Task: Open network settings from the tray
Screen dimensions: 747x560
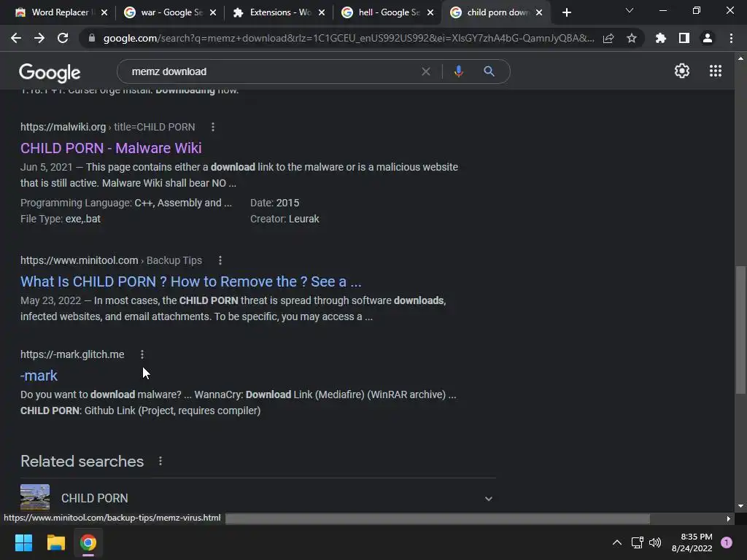Action: (637, 542)
